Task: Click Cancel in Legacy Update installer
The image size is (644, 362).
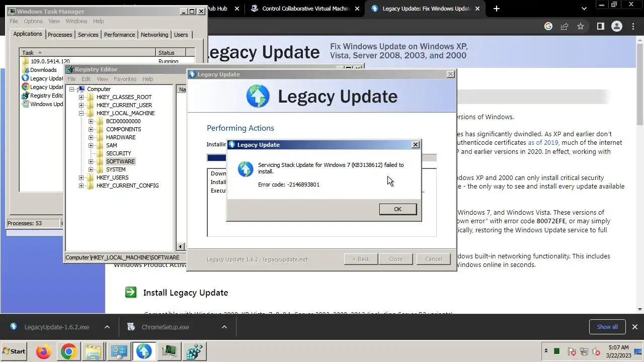Action: coord(433,259)
